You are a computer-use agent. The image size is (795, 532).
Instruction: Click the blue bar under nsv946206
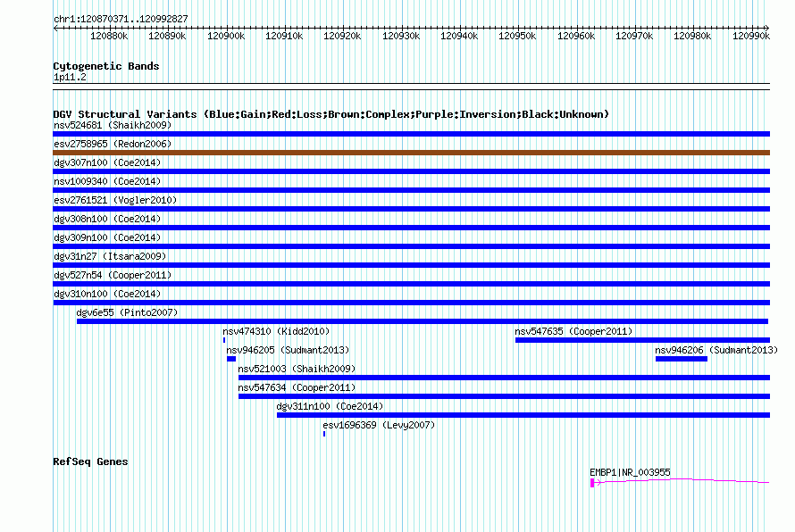pos(682,359)
